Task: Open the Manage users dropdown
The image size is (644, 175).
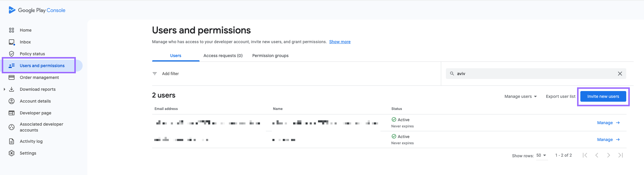Action: tap(521, 96)
